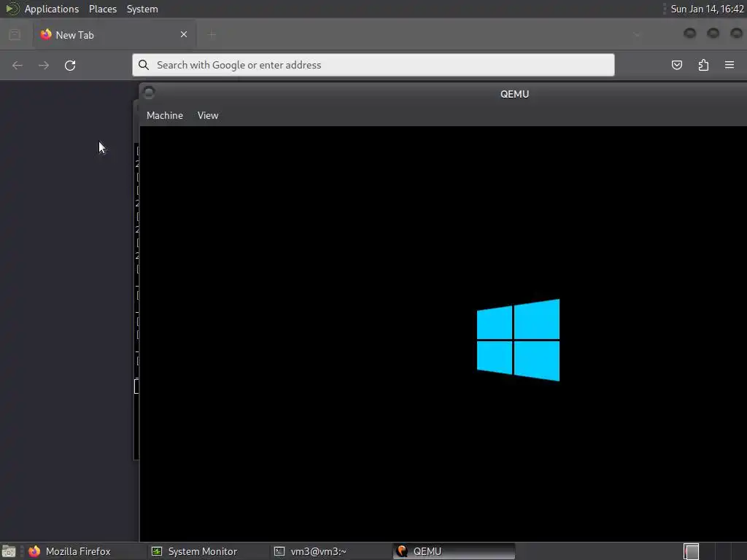Open the Places menu
The width and height of the screenshot is (747, 560).
tap(102, 9)
